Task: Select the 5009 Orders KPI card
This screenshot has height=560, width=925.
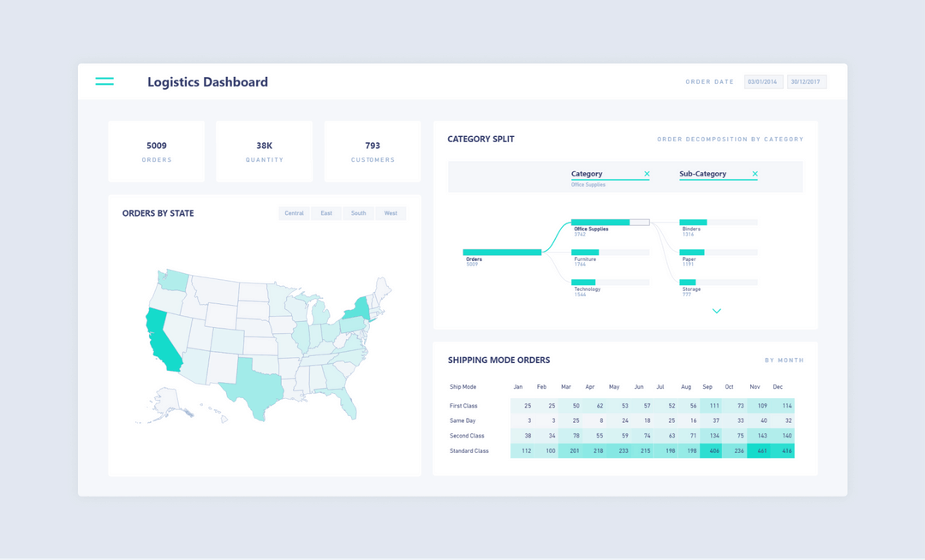Action: 156,152
